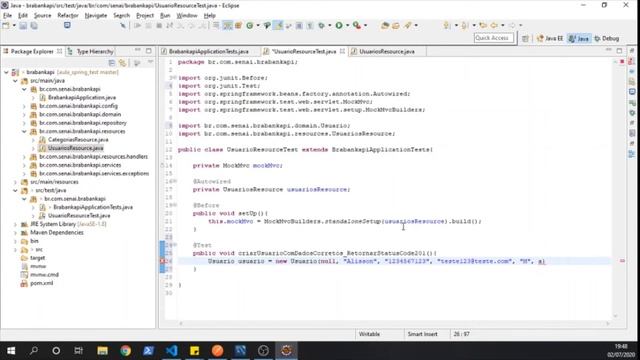Screen dimensions: 640x360
Task: Close the UsuarioResourceTest.java editor tab
Action: point(342,51)
